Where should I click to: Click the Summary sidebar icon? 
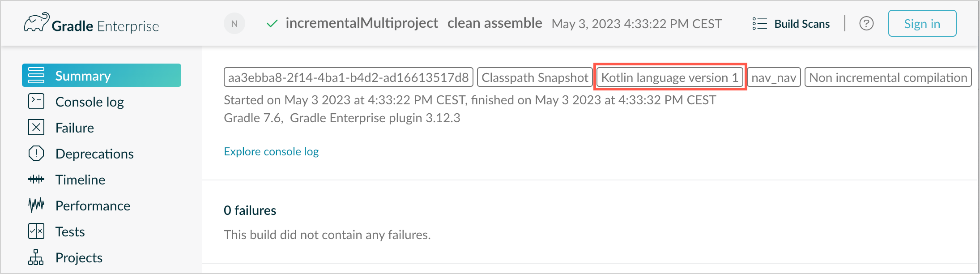point(36,75)
